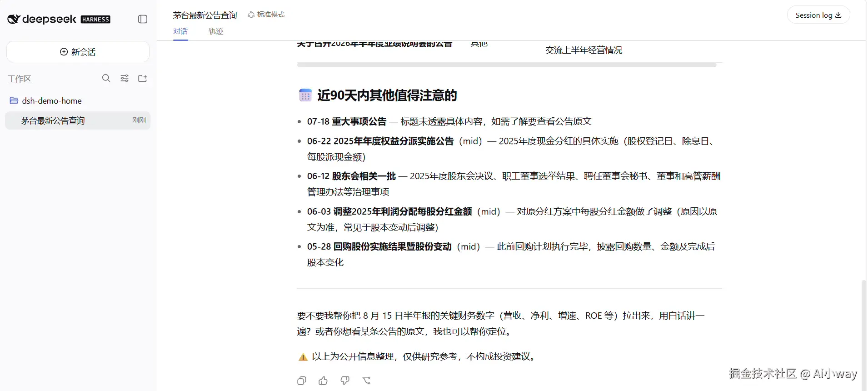868x391 pixels.
Task: Like the response with thumbs-up icon
Action: pyautogui.click(x=323, y=381)
